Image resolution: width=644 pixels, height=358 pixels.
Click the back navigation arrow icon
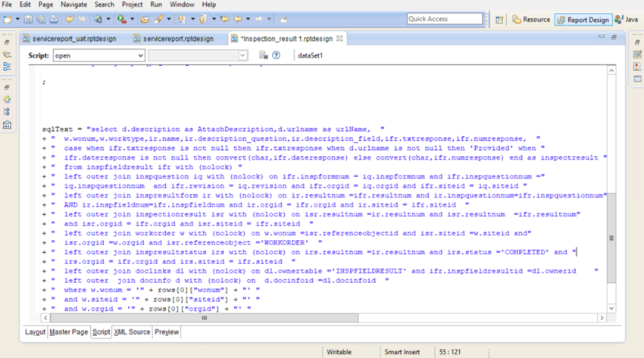(238, 19)
